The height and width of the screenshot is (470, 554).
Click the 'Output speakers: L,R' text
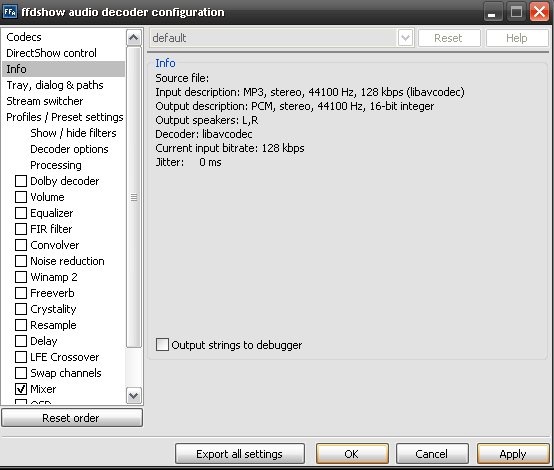coord(207,120)
